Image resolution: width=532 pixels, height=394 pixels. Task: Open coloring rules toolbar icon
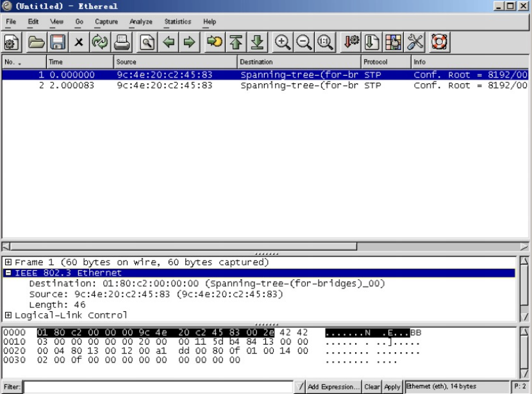click(394, 42)
